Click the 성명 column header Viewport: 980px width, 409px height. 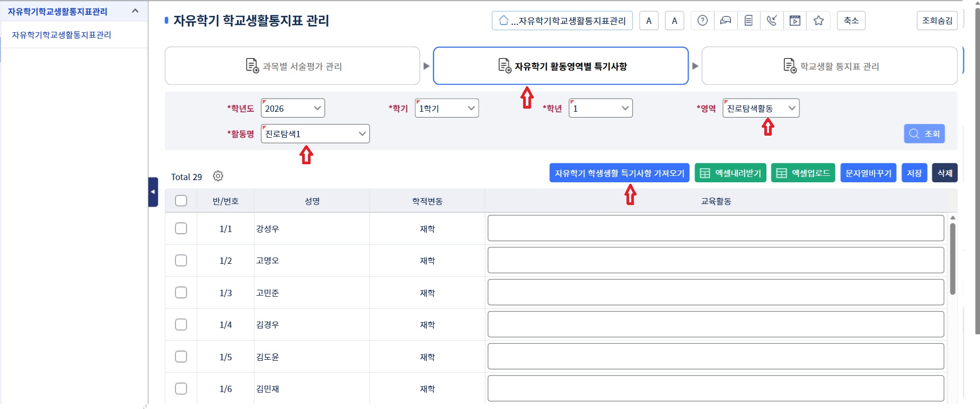(x=312, y=201)
